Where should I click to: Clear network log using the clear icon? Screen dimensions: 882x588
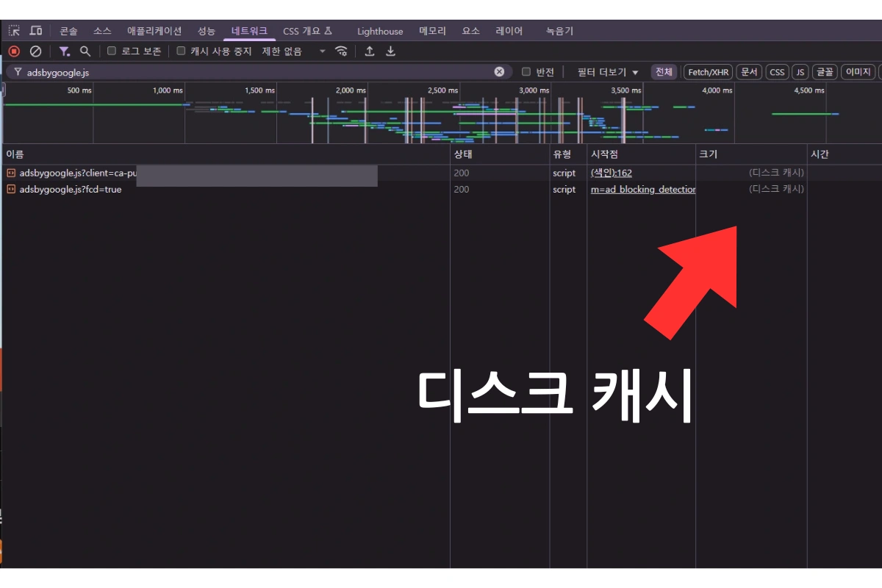(35, 51)
